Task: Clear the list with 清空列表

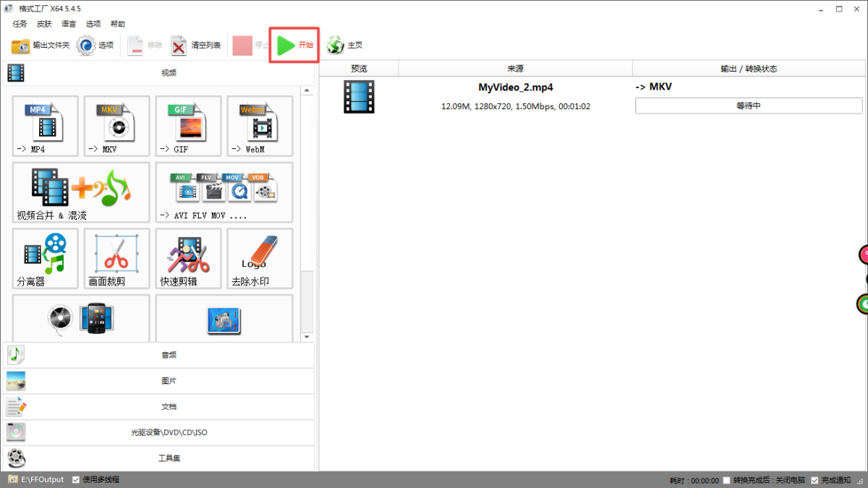Action: pos(195,46)
